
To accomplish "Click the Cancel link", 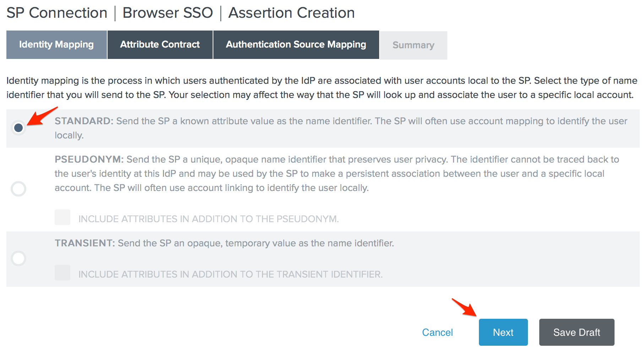I will click(x=437, y=332).
